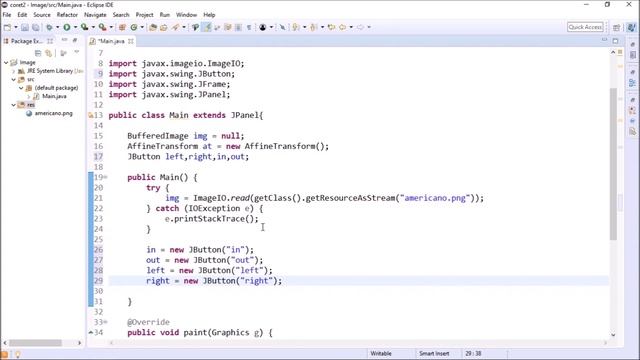
Task: Open the Refactor menu
Action: click(67, 15)
